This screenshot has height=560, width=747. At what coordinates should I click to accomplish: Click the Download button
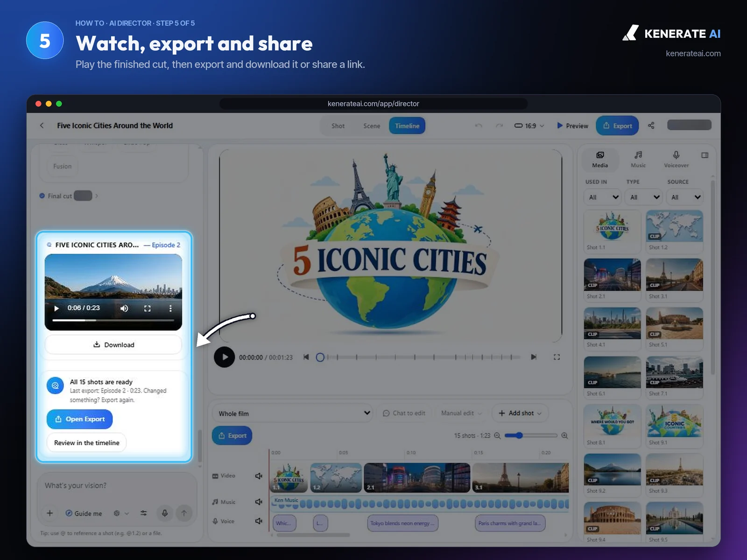113,345
